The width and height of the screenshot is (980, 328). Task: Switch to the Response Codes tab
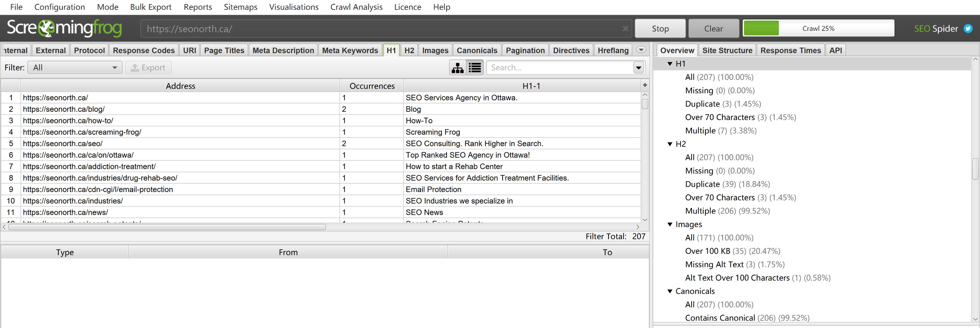click(x=144, y=50)
